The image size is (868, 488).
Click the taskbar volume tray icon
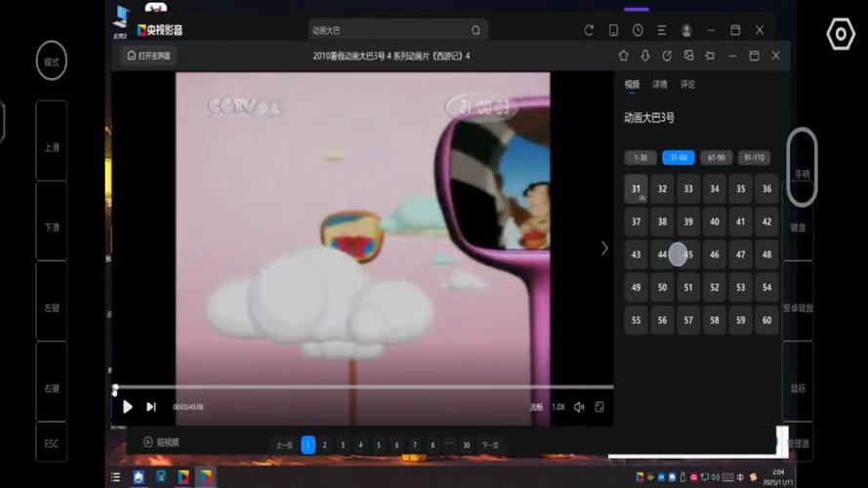point(716,477)
